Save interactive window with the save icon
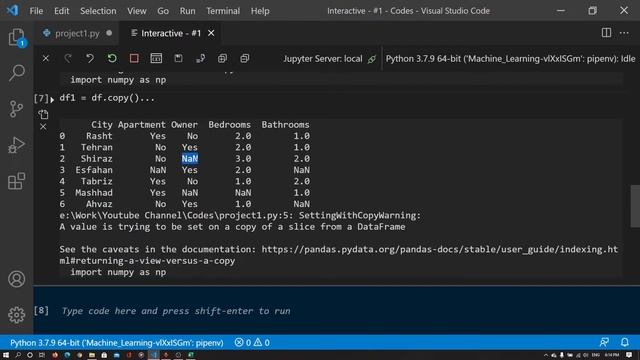The height and width of the screenshot is (360, 640). 178,58
